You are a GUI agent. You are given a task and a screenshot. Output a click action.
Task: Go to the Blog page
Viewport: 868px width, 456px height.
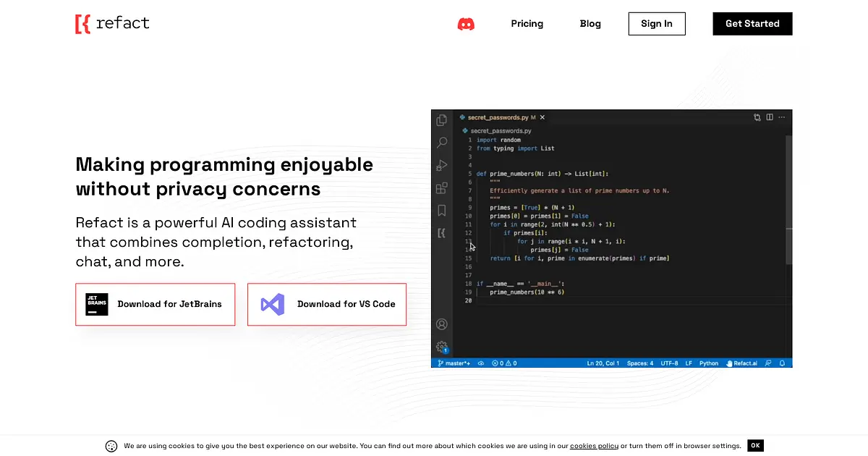[x=590, y=24]
